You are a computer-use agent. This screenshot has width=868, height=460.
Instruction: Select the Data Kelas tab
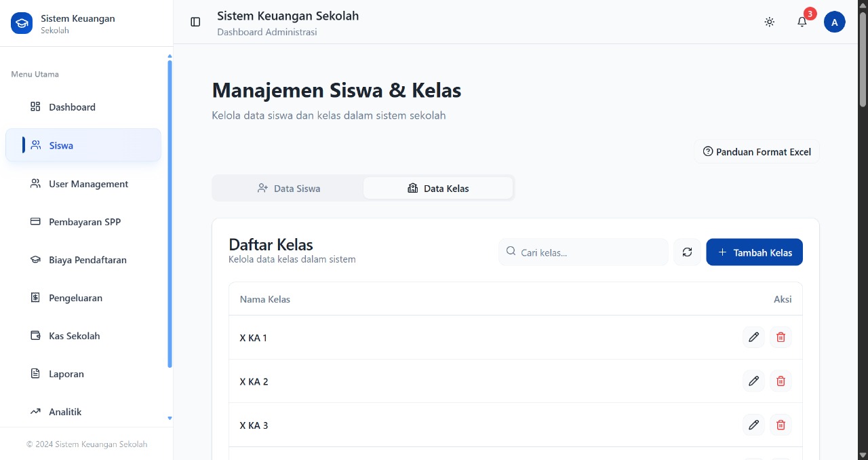click(x=438, y=188)
